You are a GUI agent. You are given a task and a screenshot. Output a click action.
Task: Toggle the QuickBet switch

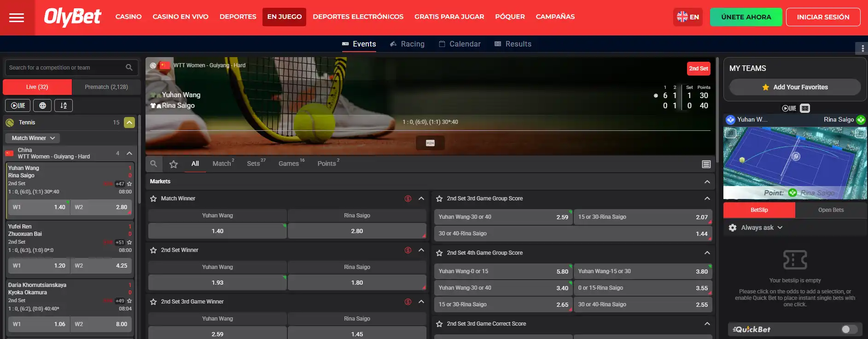849,329
